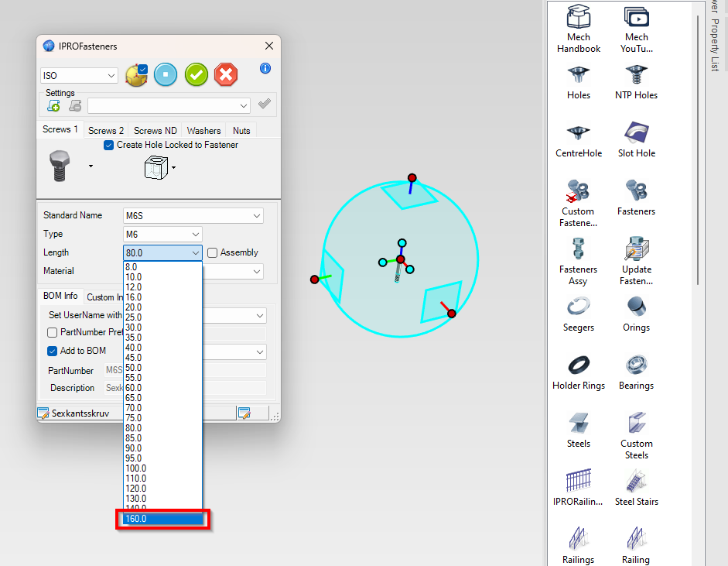Open the Nuts tab
The image size is (728, 566).
[241, 131]
